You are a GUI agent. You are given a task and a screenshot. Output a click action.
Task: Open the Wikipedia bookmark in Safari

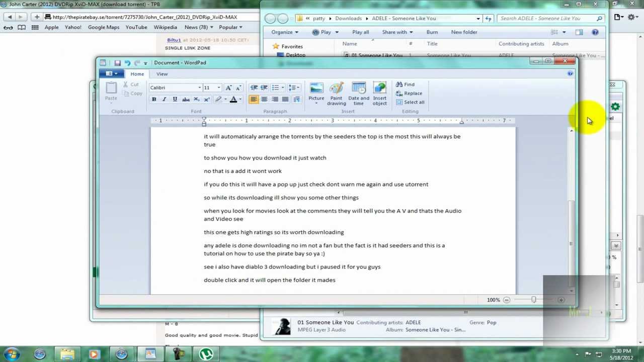[x=165, y=27]
